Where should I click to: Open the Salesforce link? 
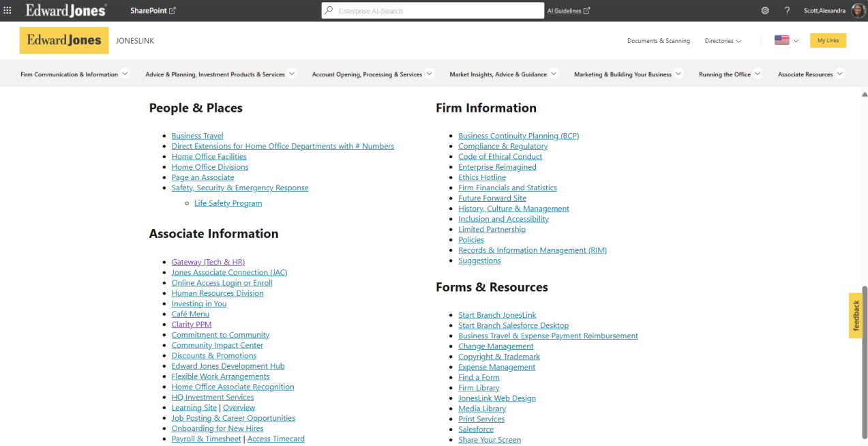476,430
